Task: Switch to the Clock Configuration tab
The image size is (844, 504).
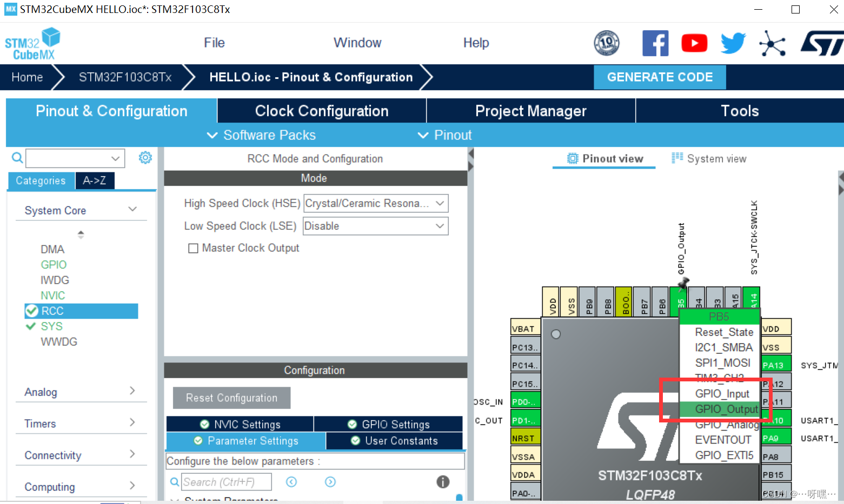Action: coord(321,111)
